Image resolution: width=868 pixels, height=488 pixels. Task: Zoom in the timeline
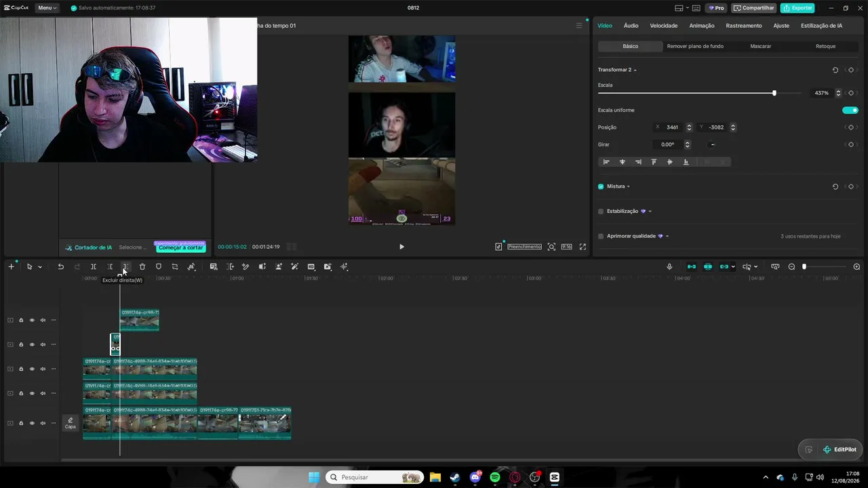click(856, 267)
